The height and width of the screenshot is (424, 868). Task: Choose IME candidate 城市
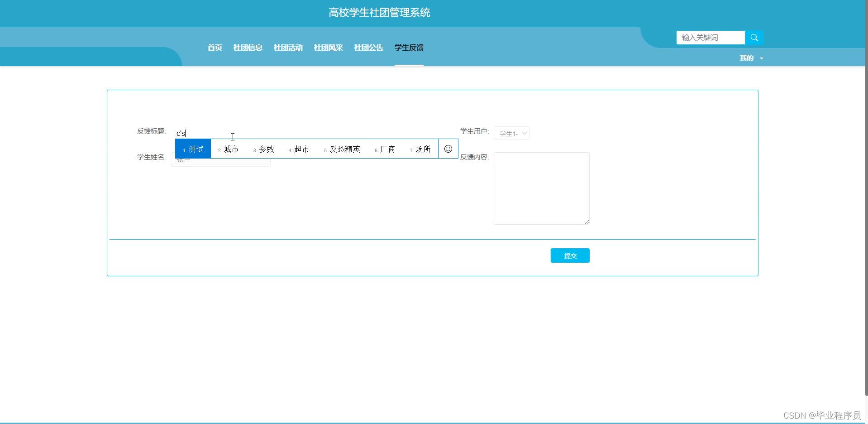click(x=228, y=149)
